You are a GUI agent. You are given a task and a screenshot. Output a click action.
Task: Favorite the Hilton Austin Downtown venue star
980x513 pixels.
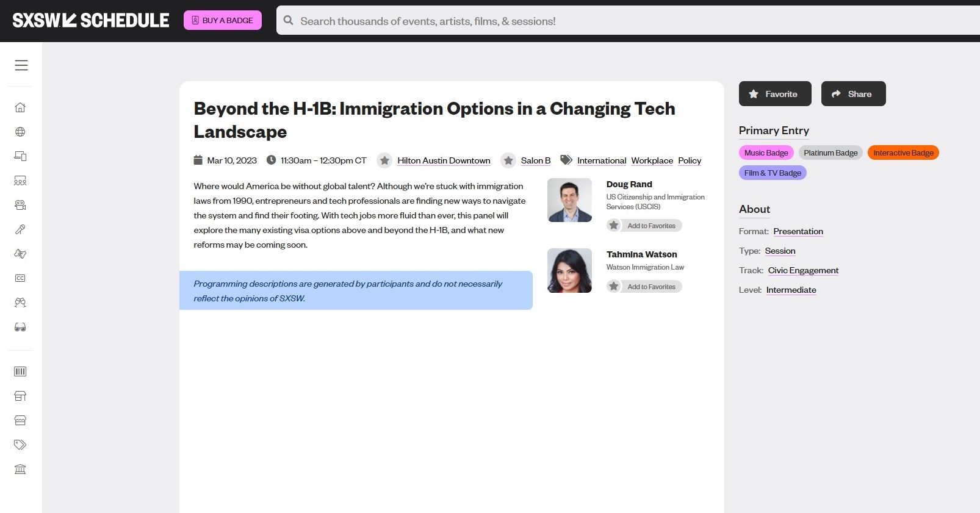[384, 160]
